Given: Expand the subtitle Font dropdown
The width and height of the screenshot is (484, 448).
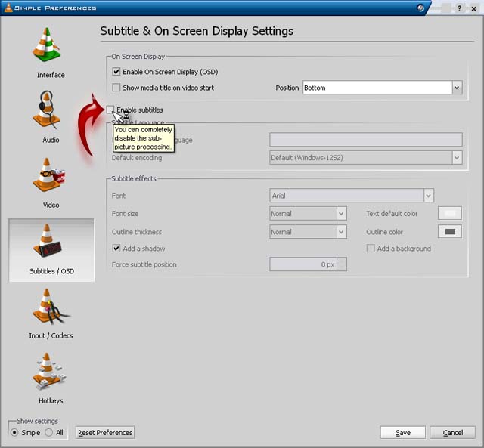Looking at the screenshot, I should point(429,196).
